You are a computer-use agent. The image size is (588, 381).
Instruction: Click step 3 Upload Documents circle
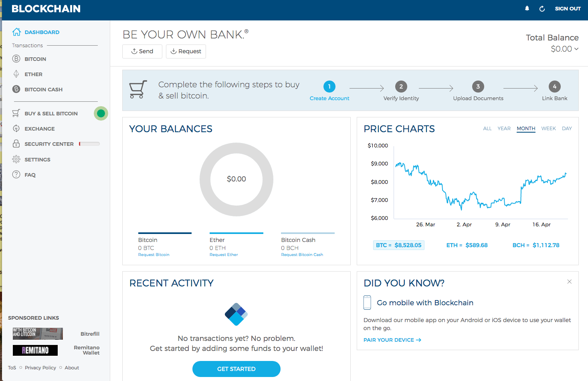(478, 87)
